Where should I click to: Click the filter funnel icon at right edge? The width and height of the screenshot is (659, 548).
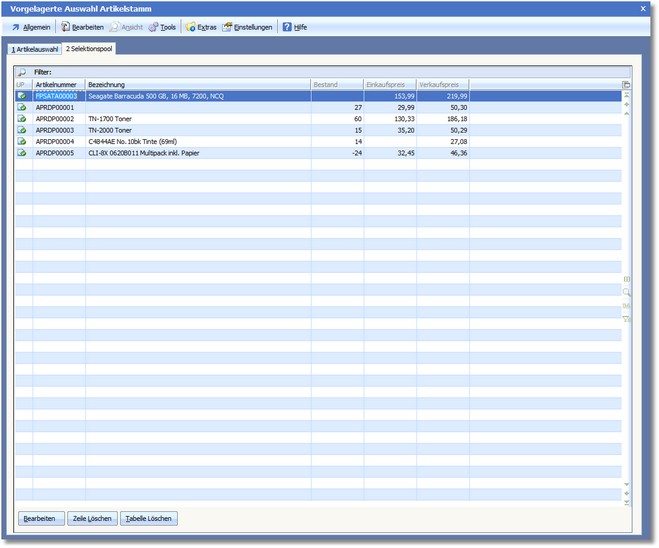[x=627, y=318]
